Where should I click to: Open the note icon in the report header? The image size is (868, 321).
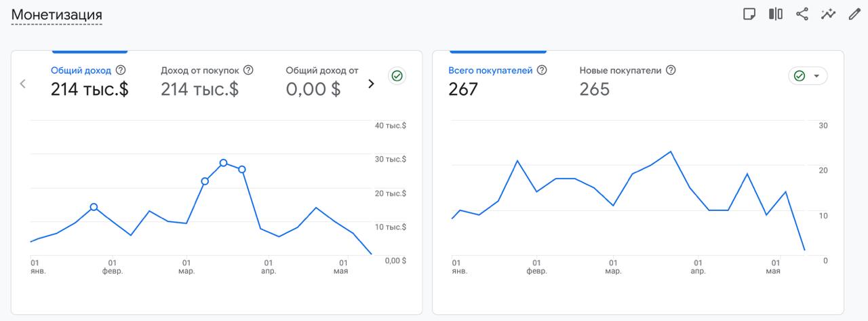[749, 14]
